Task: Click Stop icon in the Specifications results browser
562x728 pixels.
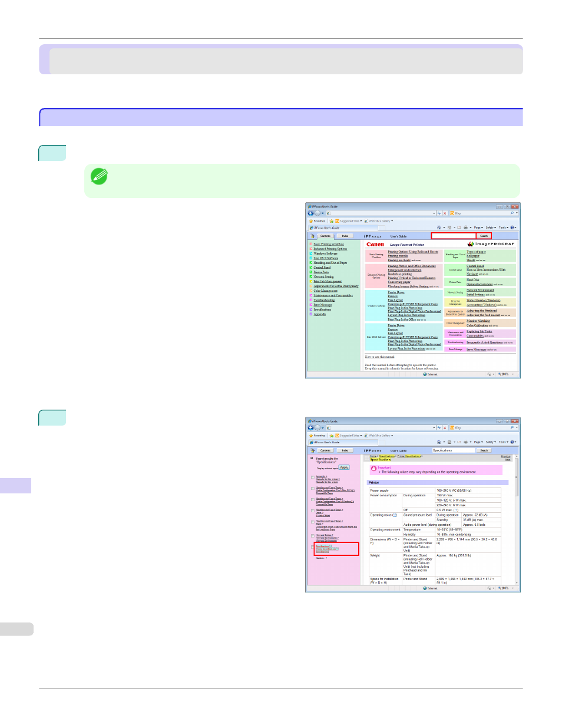Action: pos(445,427)
